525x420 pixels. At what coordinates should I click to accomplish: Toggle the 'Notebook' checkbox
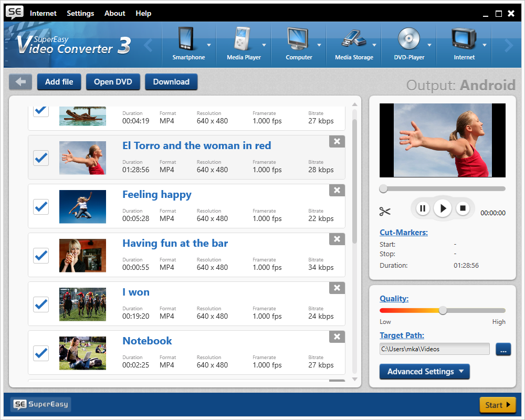tap(41, 353)
